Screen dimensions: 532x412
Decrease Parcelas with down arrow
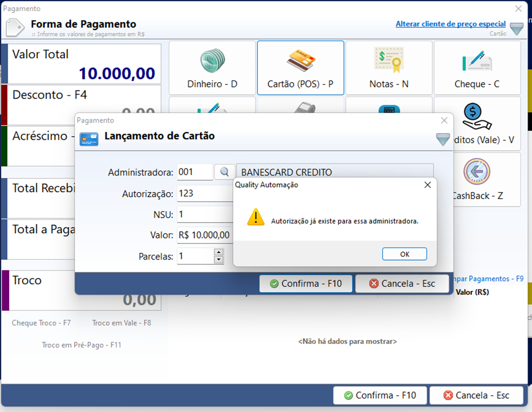tap(219, 260)
